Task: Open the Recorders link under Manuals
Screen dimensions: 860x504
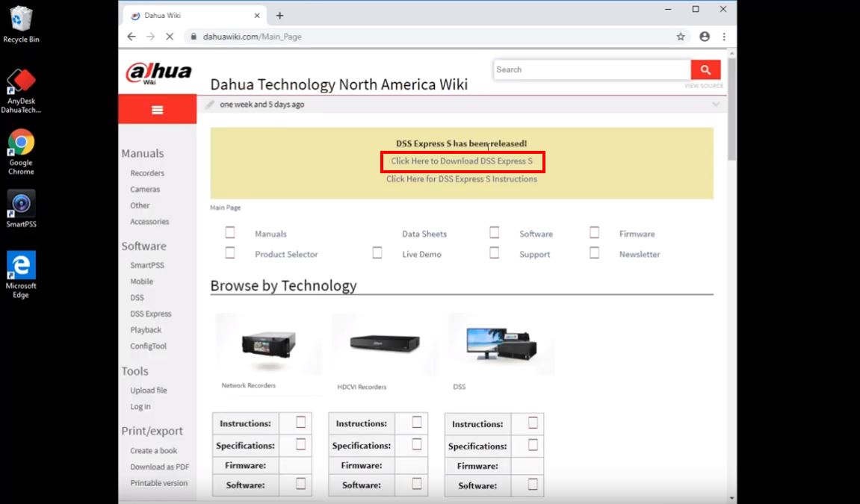Action: [147, 173]
